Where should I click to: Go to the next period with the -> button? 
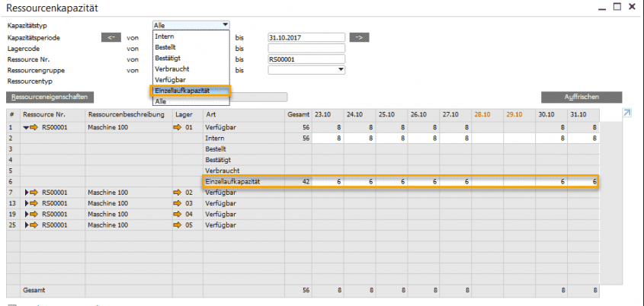click(360, 37)
